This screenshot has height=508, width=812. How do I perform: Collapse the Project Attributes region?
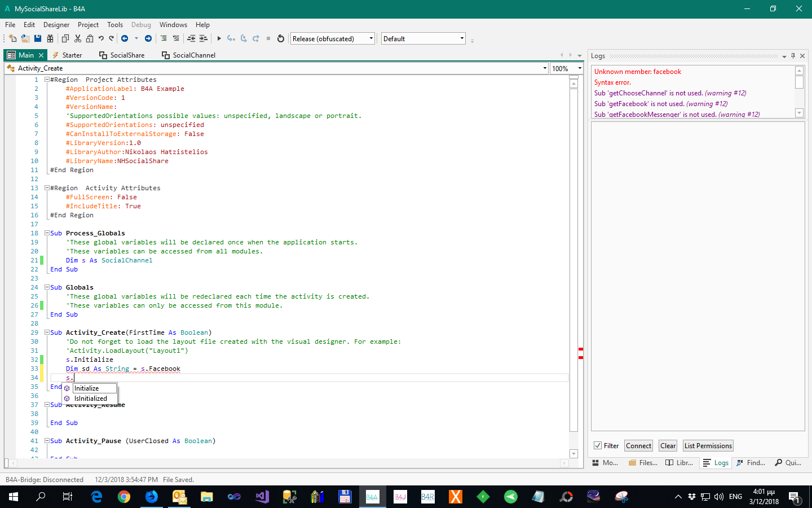47,80
